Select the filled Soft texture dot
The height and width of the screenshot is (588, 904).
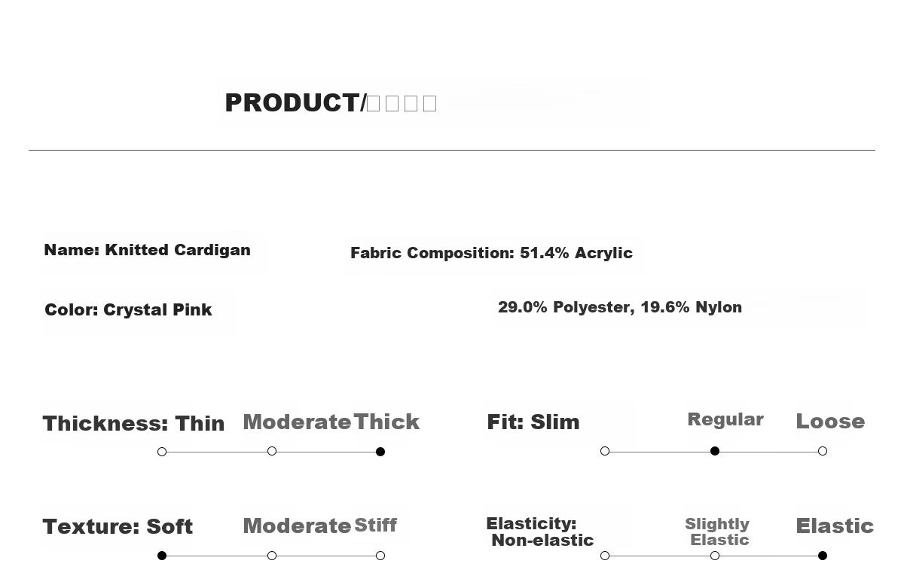pos(162,556)
